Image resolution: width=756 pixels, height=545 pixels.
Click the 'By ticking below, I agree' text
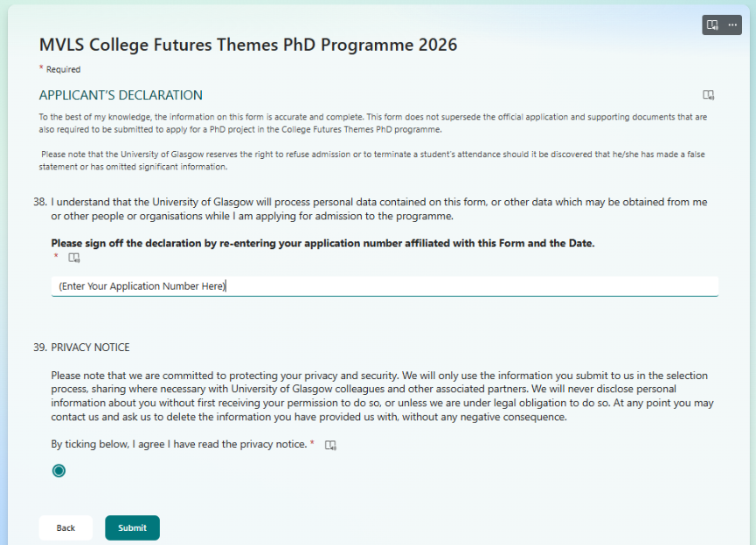(178, 445)
